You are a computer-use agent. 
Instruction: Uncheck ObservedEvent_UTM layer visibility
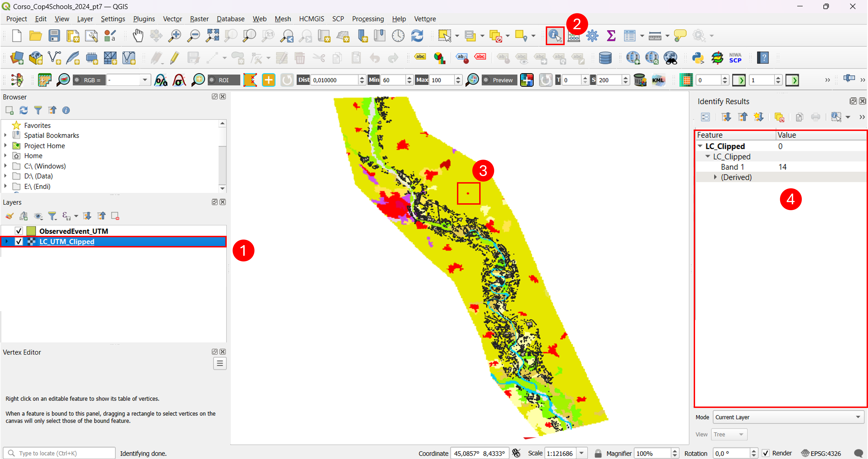point(19,231)
